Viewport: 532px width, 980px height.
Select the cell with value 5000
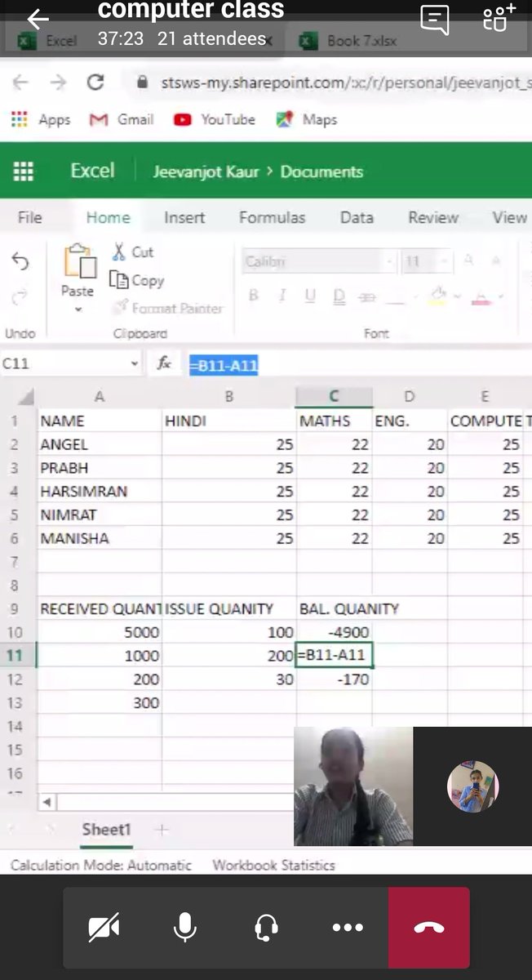(100, 632)
